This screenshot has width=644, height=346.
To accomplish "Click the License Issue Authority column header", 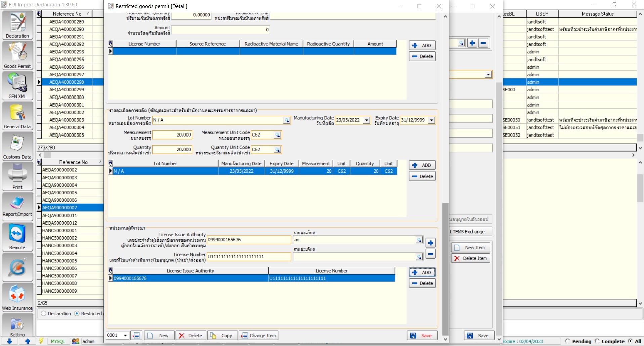I will point(190,271).
